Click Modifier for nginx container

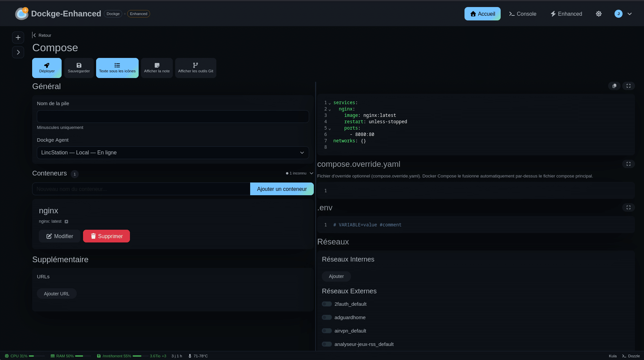point(60,236)
